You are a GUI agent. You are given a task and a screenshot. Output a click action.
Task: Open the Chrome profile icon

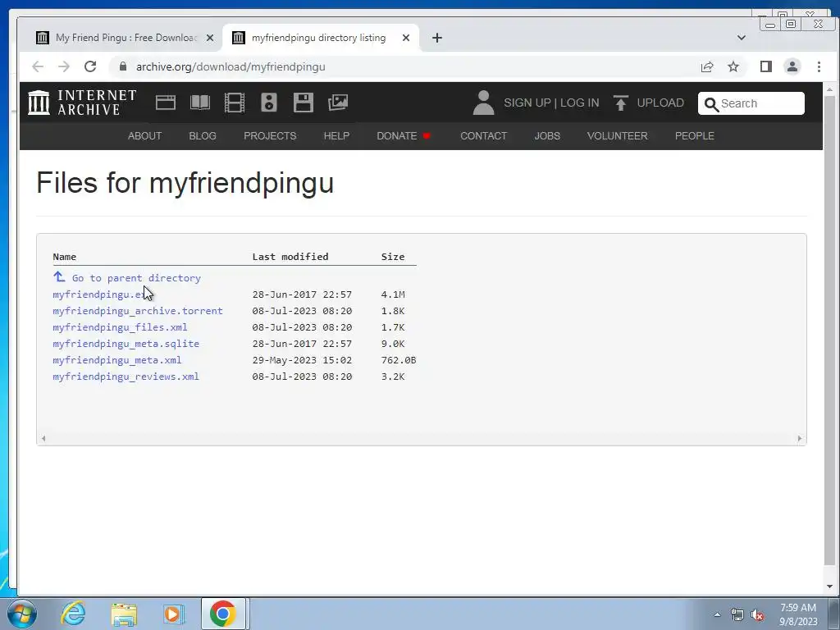792,66
